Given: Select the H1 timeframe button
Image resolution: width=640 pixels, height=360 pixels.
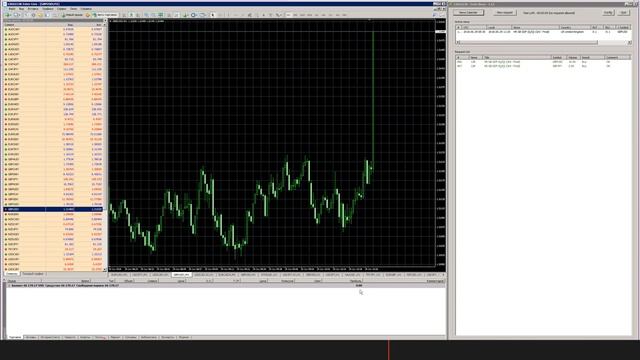Looking at the screenshot, I should pyautogui.click(x=316, y=15).
